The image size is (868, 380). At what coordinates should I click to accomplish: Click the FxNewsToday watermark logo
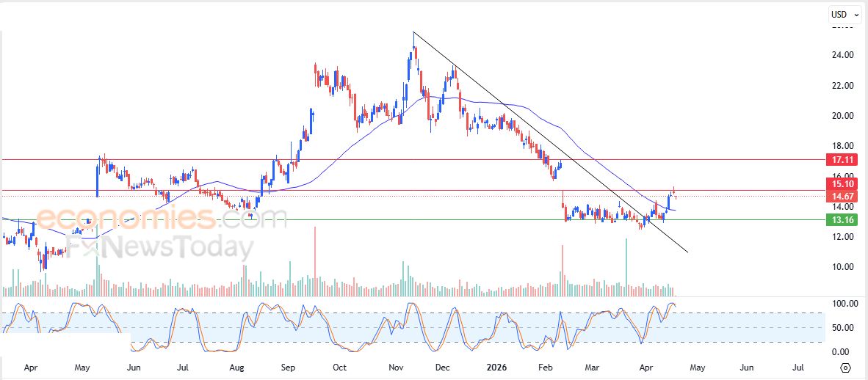pos(160,247)
